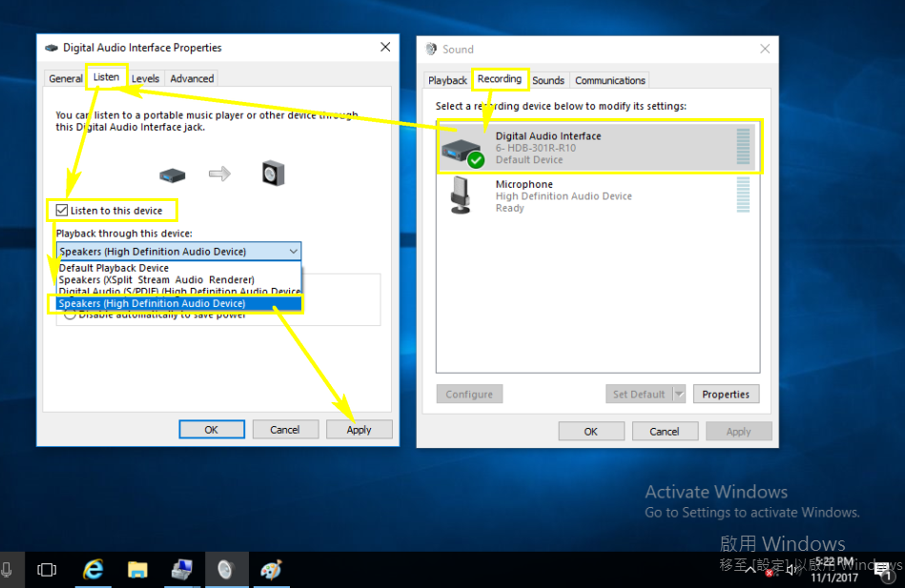Click the Sound control panel taskbar icon
905x588 pixels.
pos(226,570)
